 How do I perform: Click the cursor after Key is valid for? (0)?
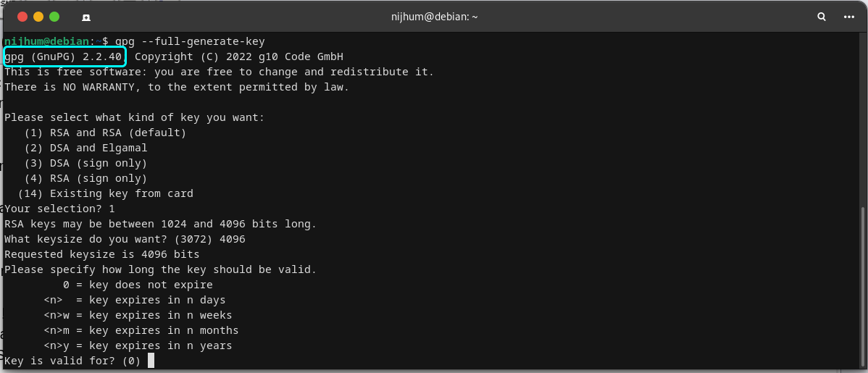click(x=151, y=361)
